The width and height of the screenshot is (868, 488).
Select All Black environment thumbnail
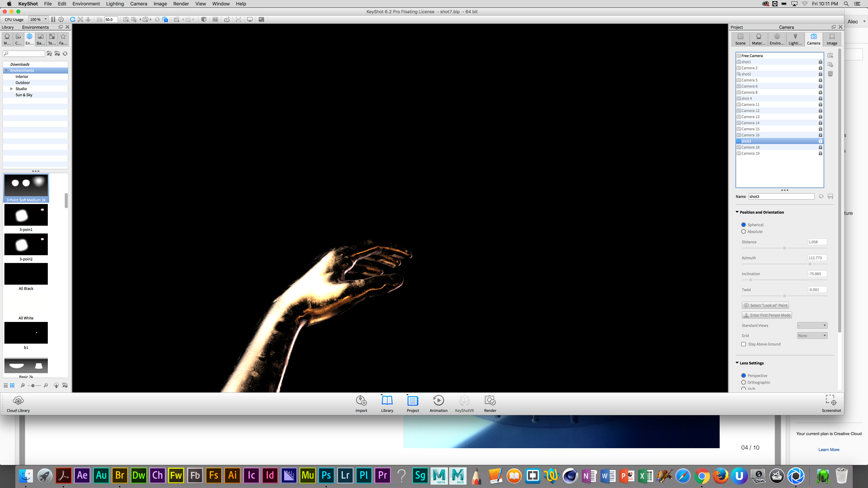tap(26, 274)
